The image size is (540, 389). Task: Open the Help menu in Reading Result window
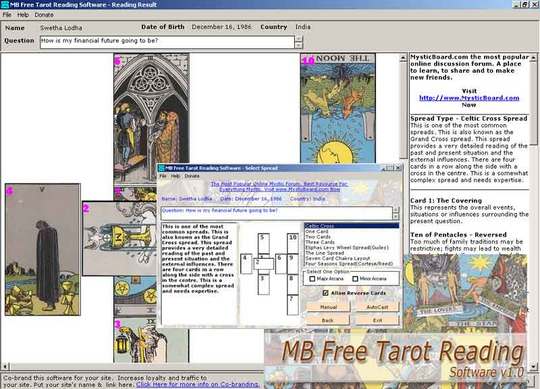pos(23,15)
